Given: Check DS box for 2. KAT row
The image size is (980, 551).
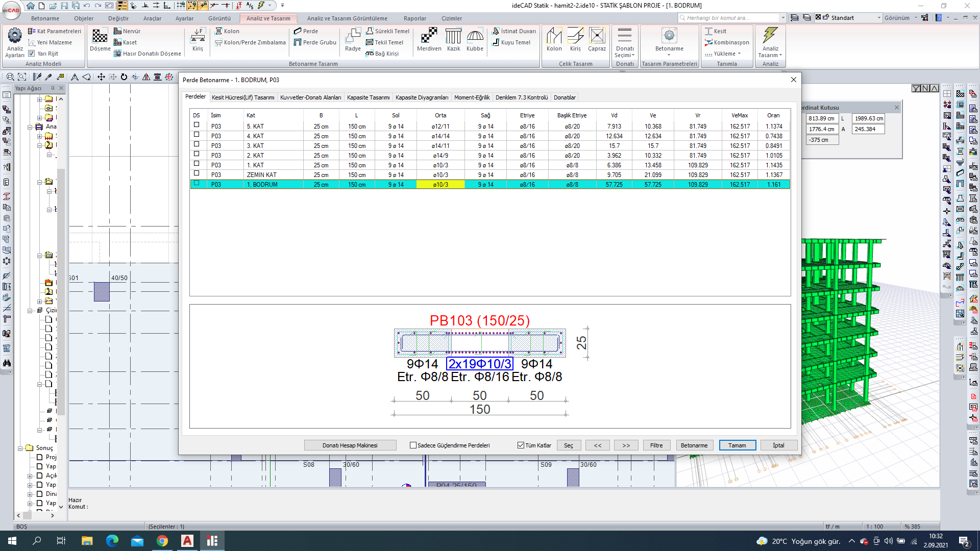Looking at the screenshot, I should pyautogui.click(x=197, y=154).
